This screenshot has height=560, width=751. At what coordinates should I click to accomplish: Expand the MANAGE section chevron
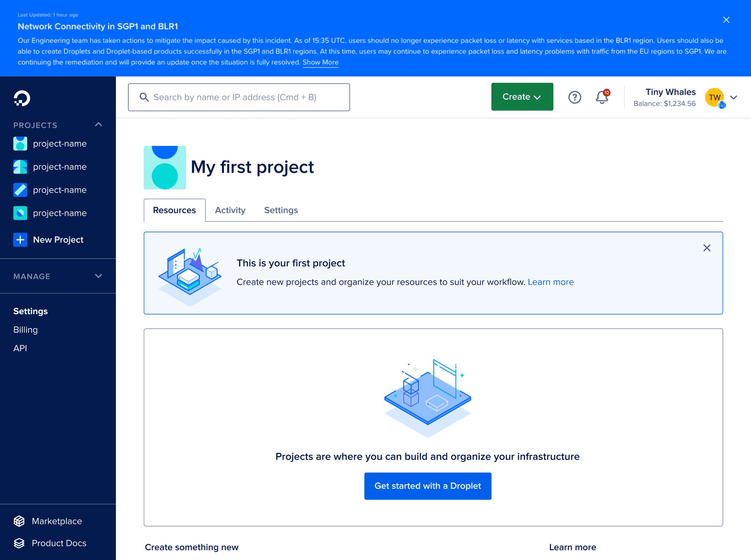coord(98,276)
